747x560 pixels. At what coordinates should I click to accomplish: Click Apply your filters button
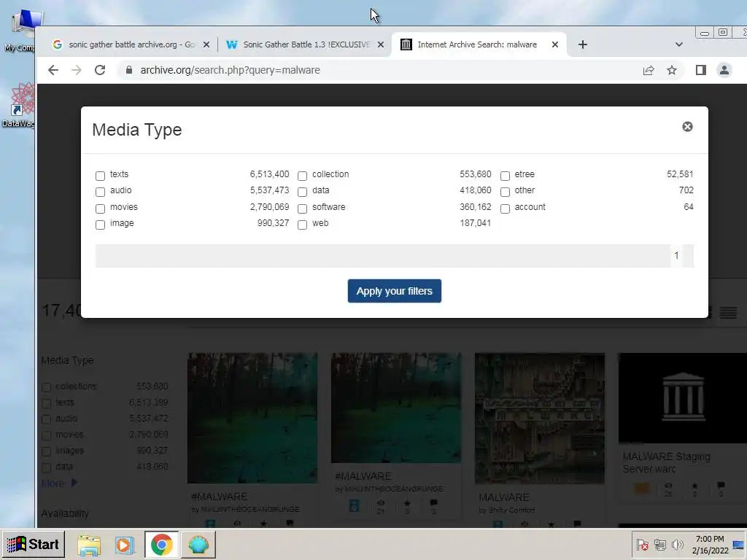(395, 291)
